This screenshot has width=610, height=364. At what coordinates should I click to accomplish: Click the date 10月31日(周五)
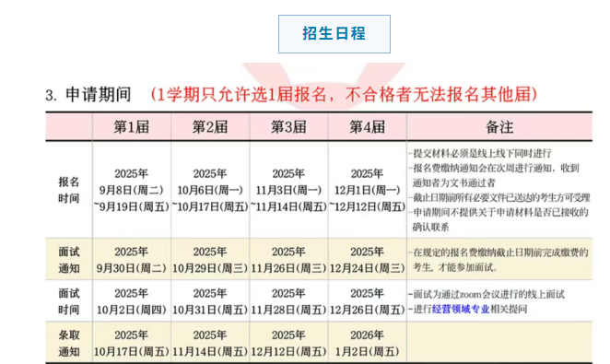click(210, 310)
